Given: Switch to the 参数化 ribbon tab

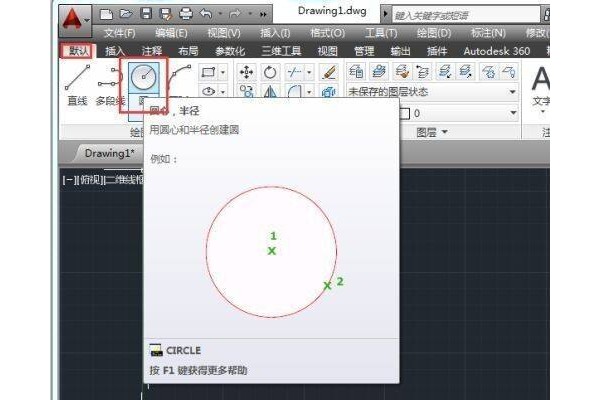Looking at the screenshot, I should (230, 51).
